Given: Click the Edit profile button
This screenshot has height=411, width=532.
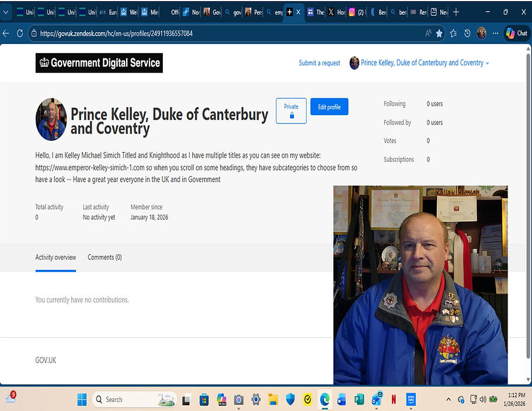Looking at the screenshot, I should [x=329, y=106].
